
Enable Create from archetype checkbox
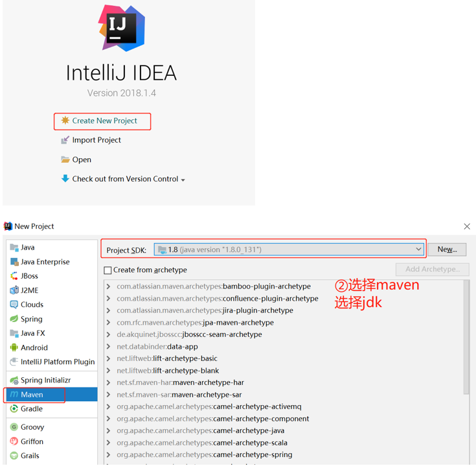(108, 270)
